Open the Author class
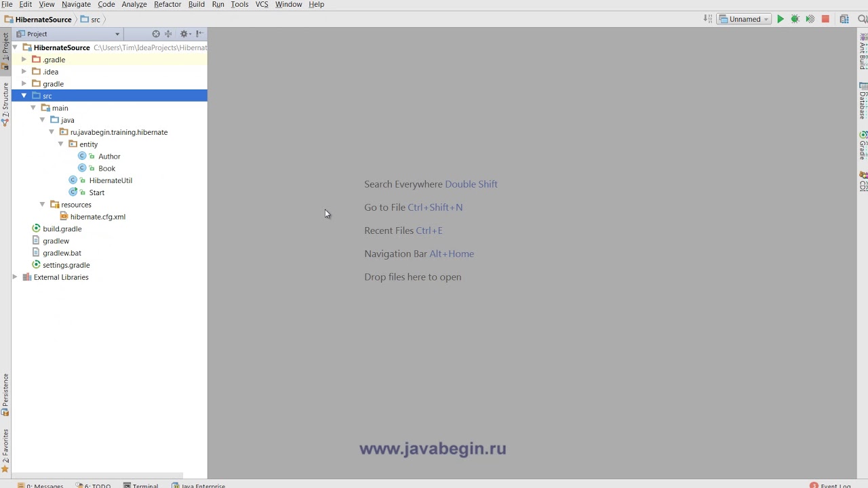Screen dimensions: 868x488 pos(109,157)
